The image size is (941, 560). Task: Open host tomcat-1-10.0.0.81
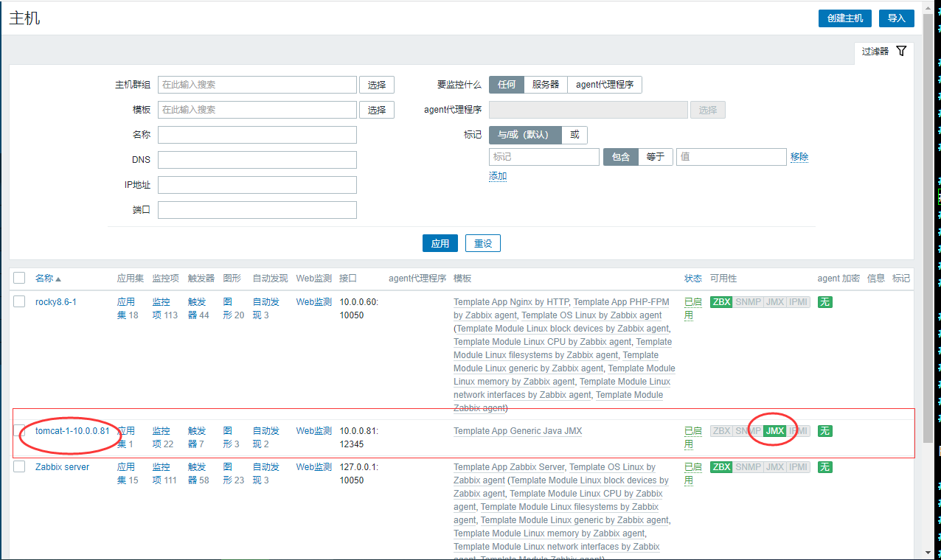point(72,431)
